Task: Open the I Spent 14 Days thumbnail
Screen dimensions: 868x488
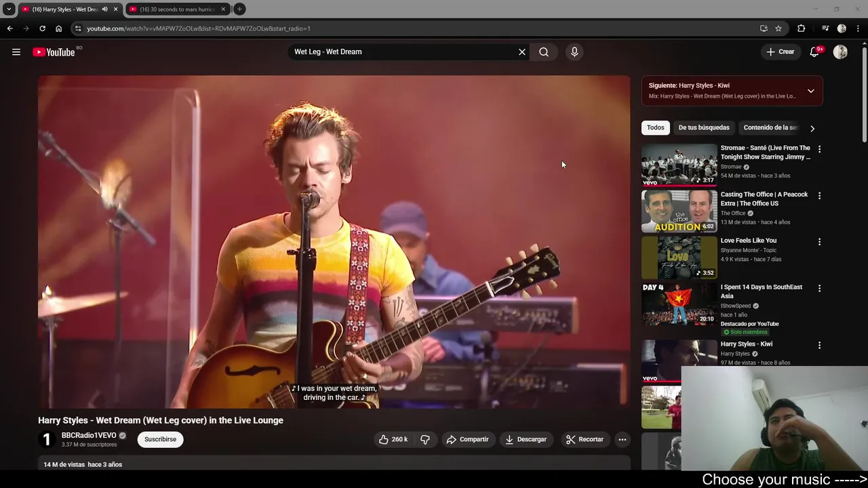Action: [679, 304]
